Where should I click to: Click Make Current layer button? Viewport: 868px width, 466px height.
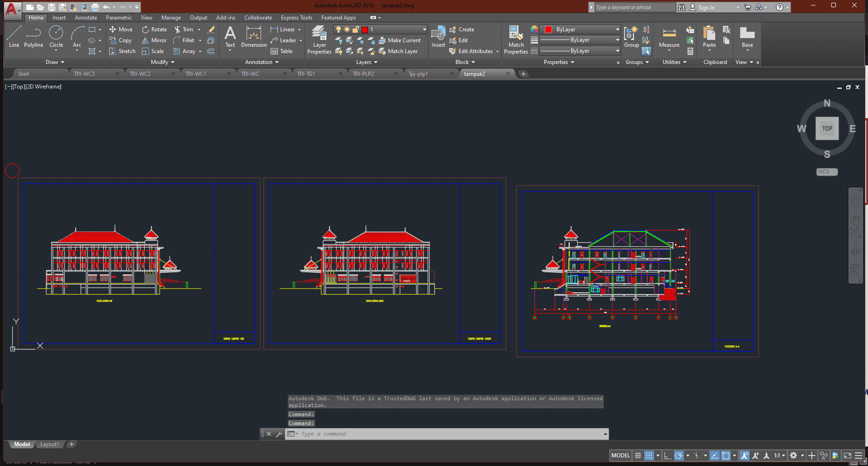[400, 40]
